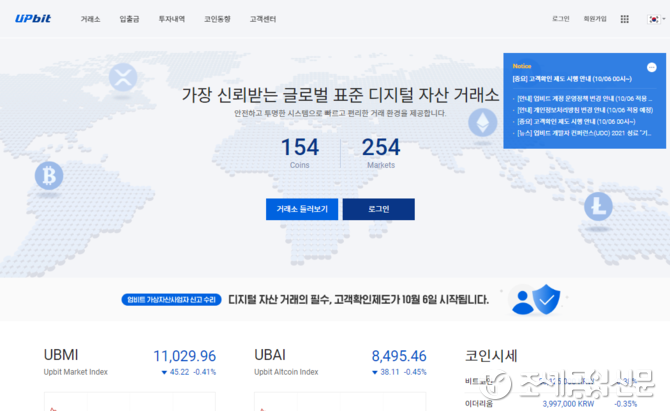This screenshot has height=411, width=670.
Task: Click the Ethereum coin icon
Action: (x=484, y=124)
